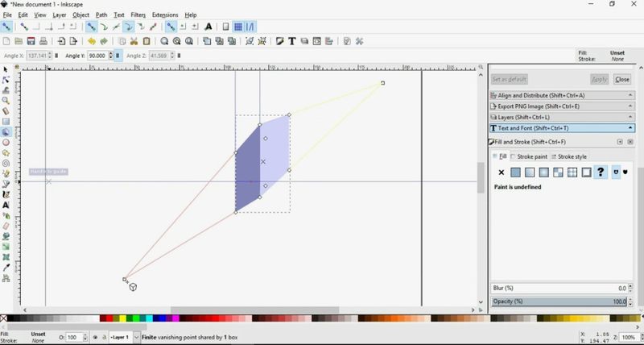
Task: Expand Export PNG Image panel
Action: pyautogui.click(x=562, y=106)
